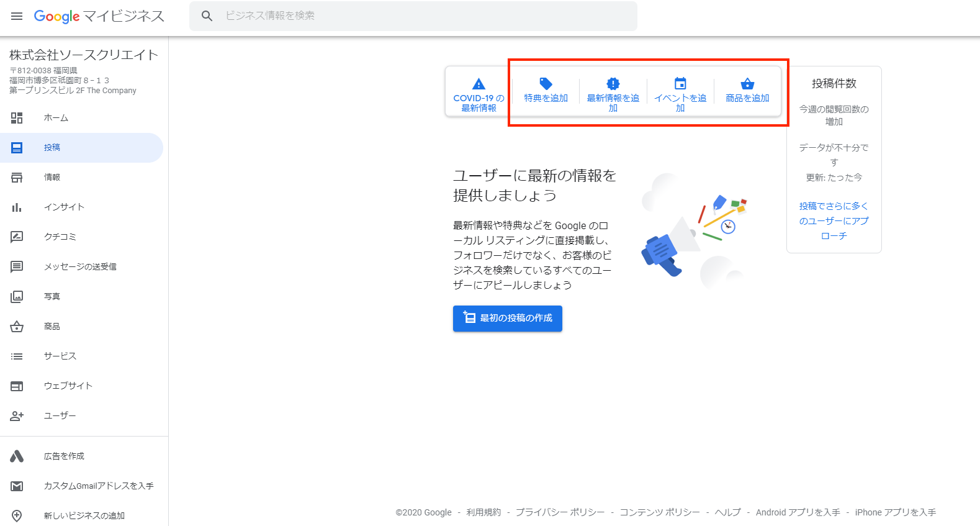Click the add-location pin icon
The width and height of the screenshot is (980, 526).
click(17, 516)
